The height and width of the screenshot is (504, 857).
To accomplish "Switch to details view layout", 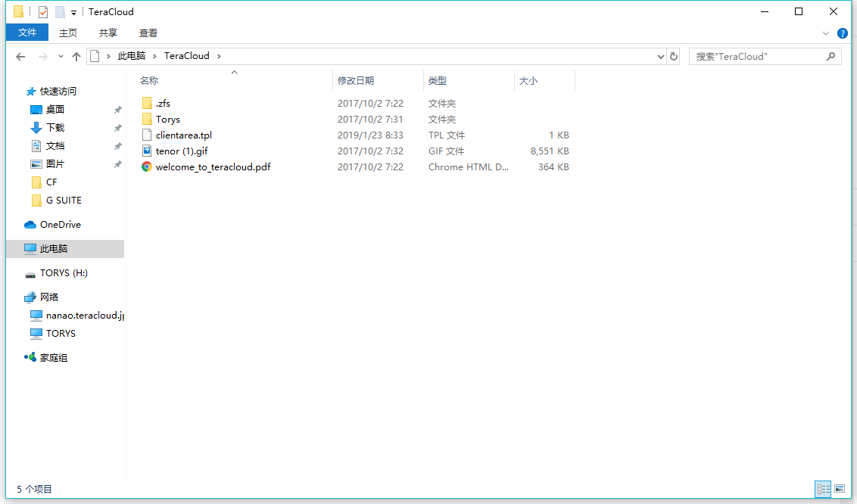I will (x=823, y=490).
